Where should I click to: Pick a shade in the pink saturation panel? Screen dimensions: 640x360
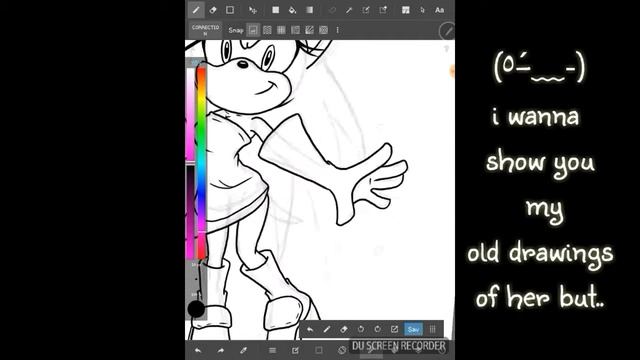pyautogui.click(x=191, y=114)
